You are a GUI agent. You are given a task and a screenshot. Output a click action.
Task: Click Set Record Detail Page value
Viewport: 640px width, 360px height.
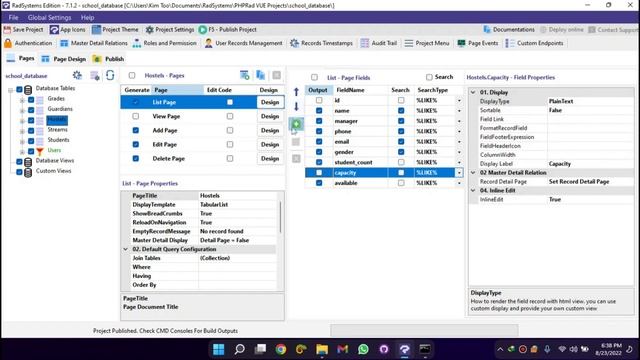coord(579,182)
